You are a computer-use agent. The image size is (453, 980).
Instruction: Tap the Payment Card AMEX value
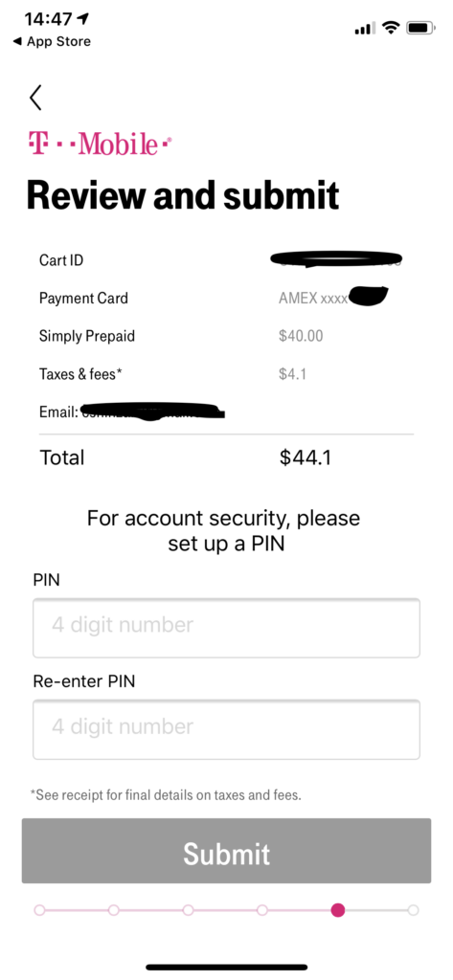(333, 298)
